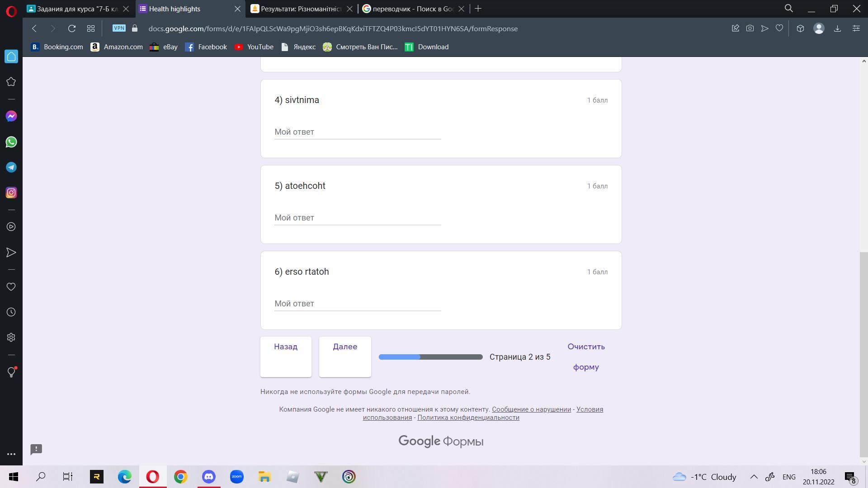Viewport: 868px width, 488px height.
Task: Open Discord from Windows taskbar
Action: click(x=208, y=477)
